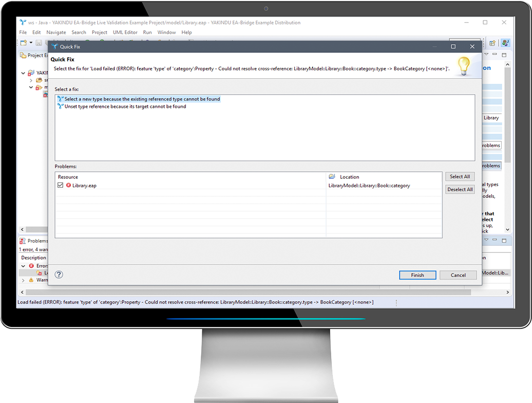Click the Description column header
This screenshot has width=532, height=403.
pyautogui.click(x=33, y=258)
